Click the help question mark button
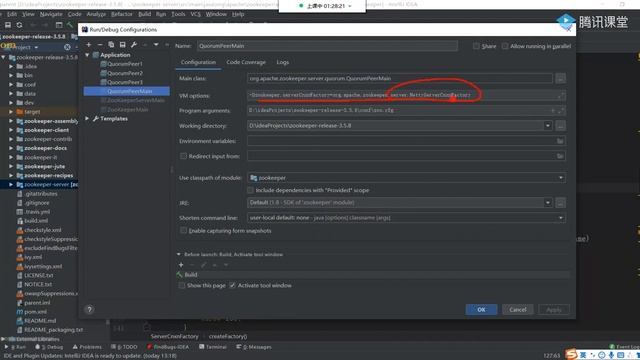Viewport: 640px width, 360px height. pos(89,309)
